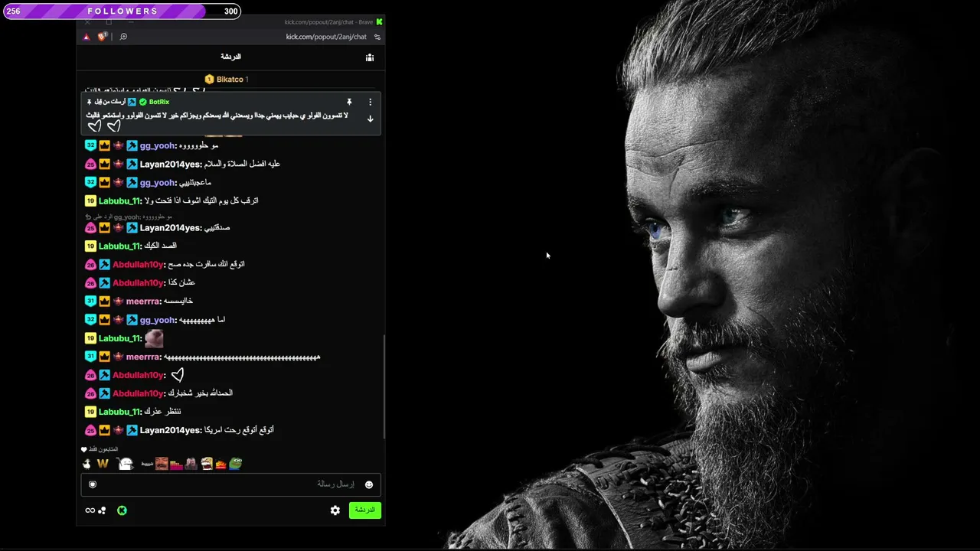The image size is (980, 551).
Task: Click level 32 badge on 'ماعجبتنييي' message
Action: click(x=90, y=182)
